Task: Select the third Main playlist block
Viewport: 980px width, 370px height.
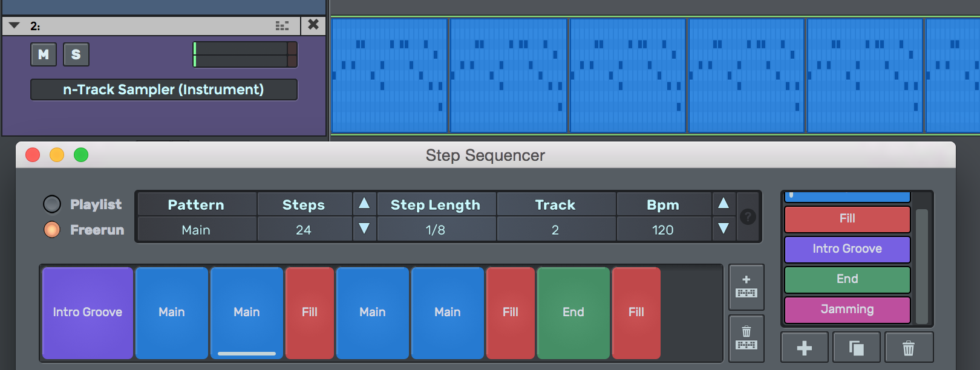Action: click(x=373, y=313)
